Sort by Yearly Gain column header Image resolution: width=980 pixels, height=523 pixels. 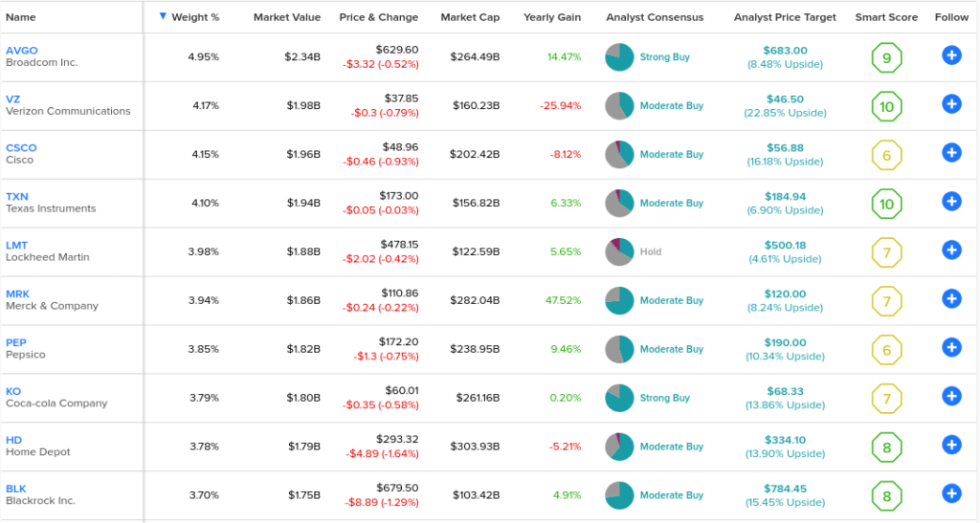pyautogui.click(x=552, y=17)
